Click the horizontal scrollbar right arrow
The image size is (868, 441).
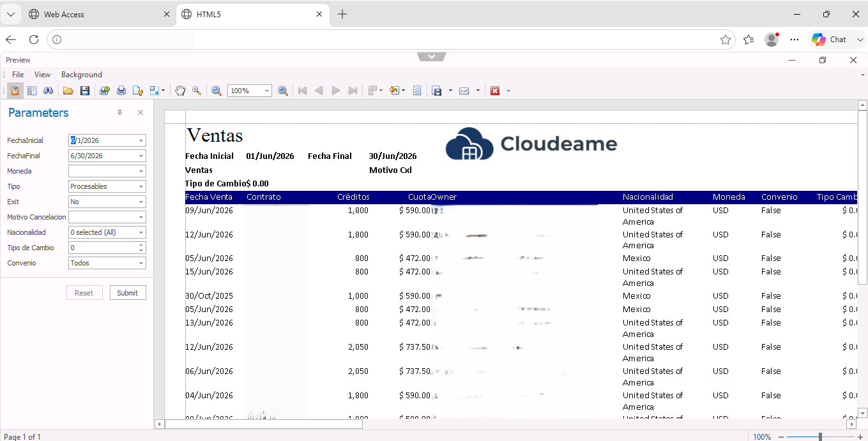tap(851, 424)
